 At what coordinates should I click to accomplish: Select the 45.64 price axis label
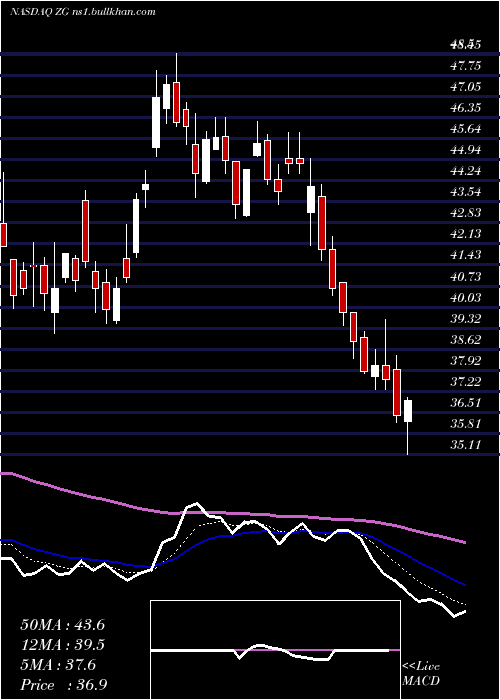pyautogui.click(x=465, y=129)
